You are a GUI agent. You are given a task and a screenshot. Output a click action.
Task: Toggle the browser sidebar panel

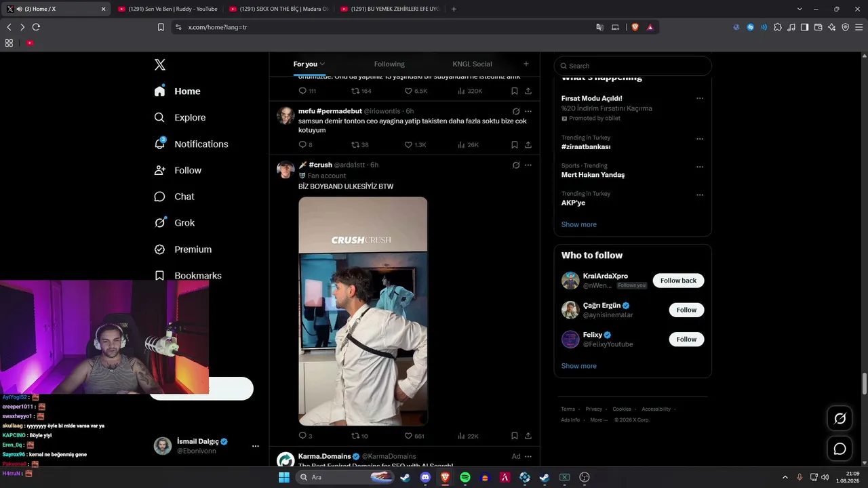(804, 27)
